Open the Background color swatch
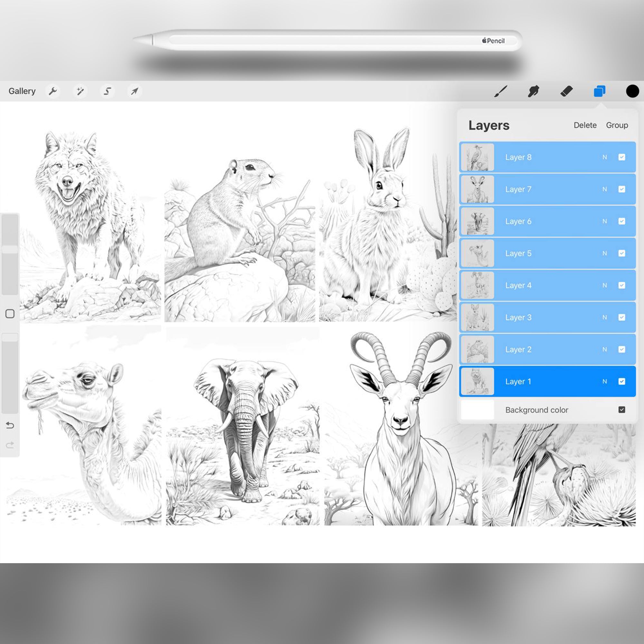Image resolution: width=644 pixels, height=644 pixels. pos(477,410)
